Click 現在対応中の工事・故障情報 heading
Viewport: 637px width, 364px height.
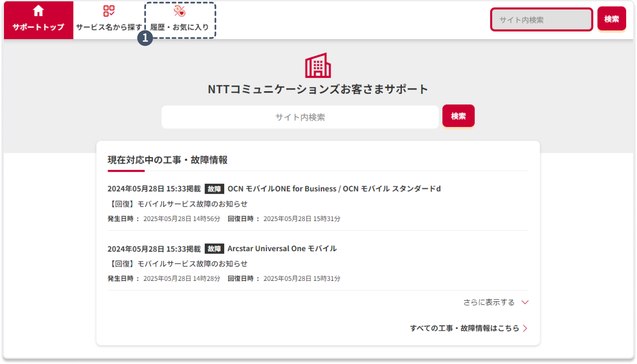tap(167, 160)
